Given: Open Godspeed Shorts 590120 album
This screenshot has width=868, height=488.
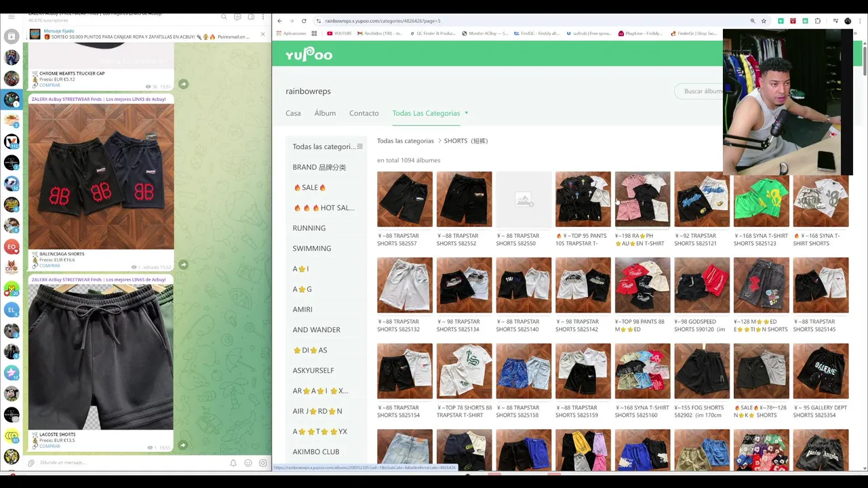Looking at the screenshot, I should 702,285.
